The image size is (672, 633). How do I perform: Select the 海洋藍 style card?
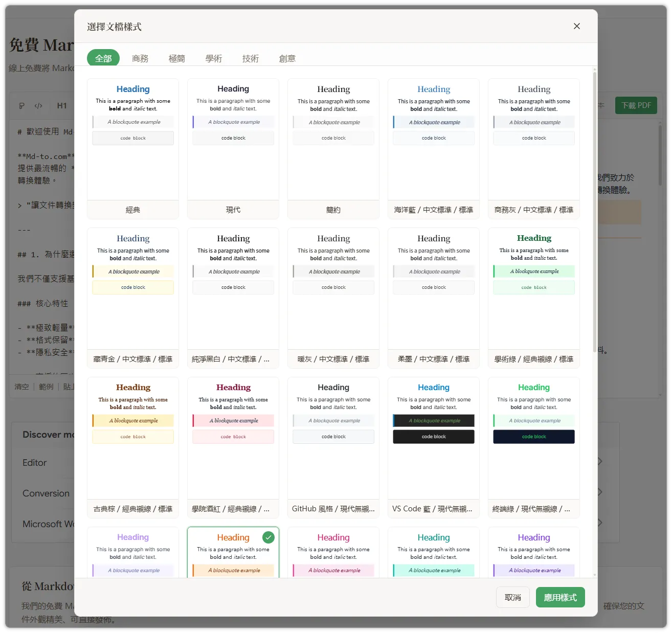click(x=434, y=148)
